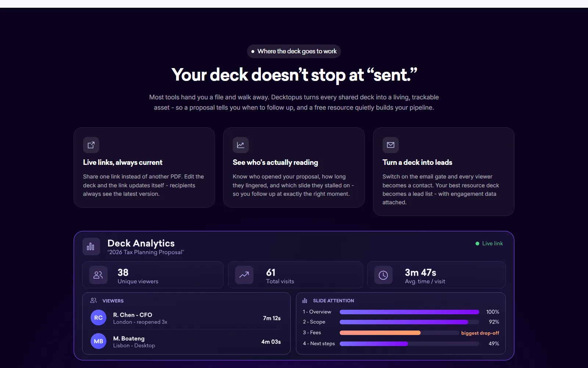588x368 pixels.
Task: Click the 61 total visits value
Action: tap(271, 272)
